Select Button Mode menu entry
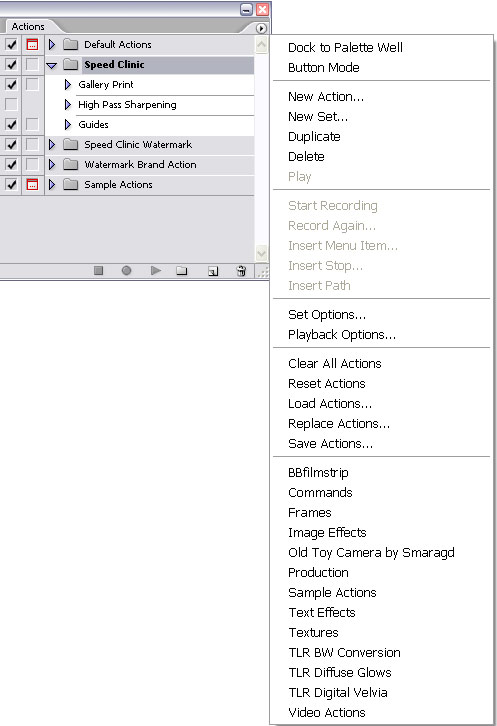This screenshot has width=497, height=726. pyautogui.click(x=324, y=68)
